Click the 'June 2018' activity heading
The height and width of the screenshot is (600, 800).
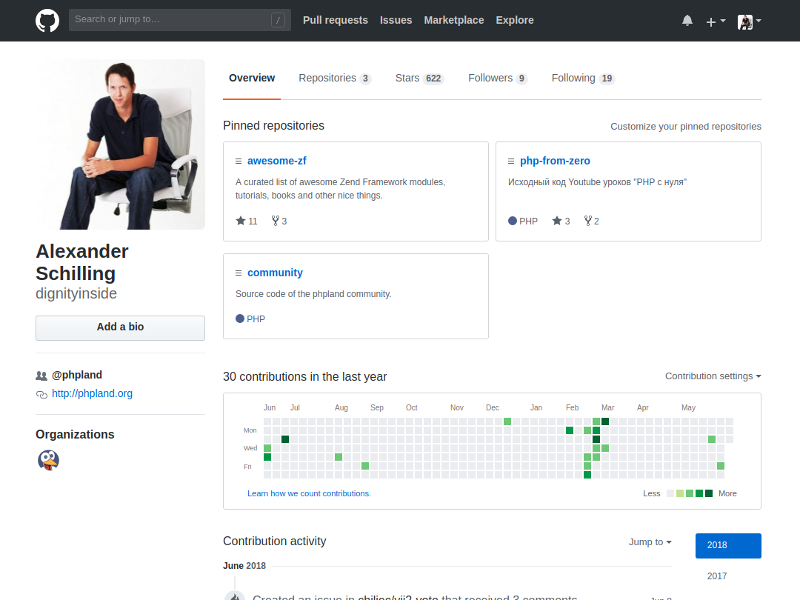(244, 566)
